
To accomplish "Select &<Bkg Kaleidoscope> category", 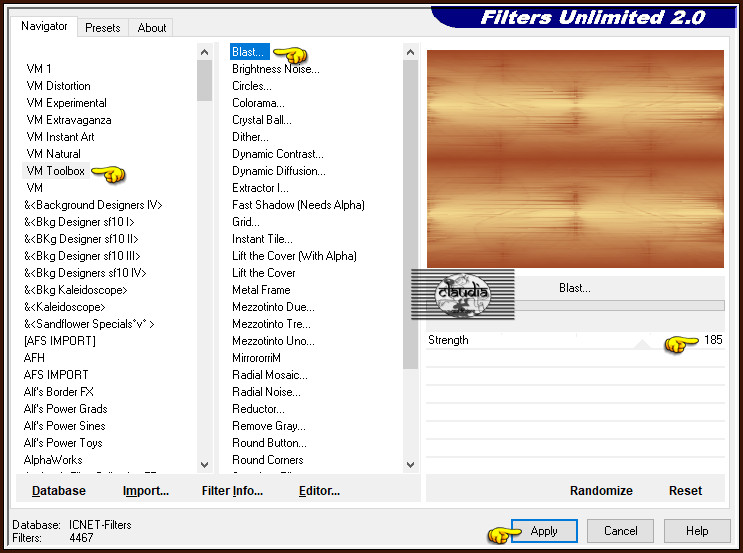I will point(76,290).
